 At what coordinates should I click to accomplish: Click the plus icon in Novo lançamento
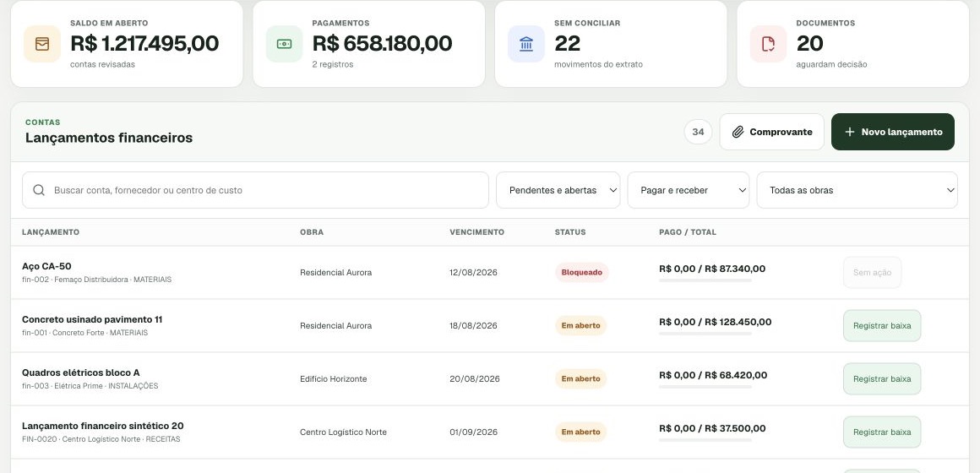pyautogui.click(x=849, y=132)
